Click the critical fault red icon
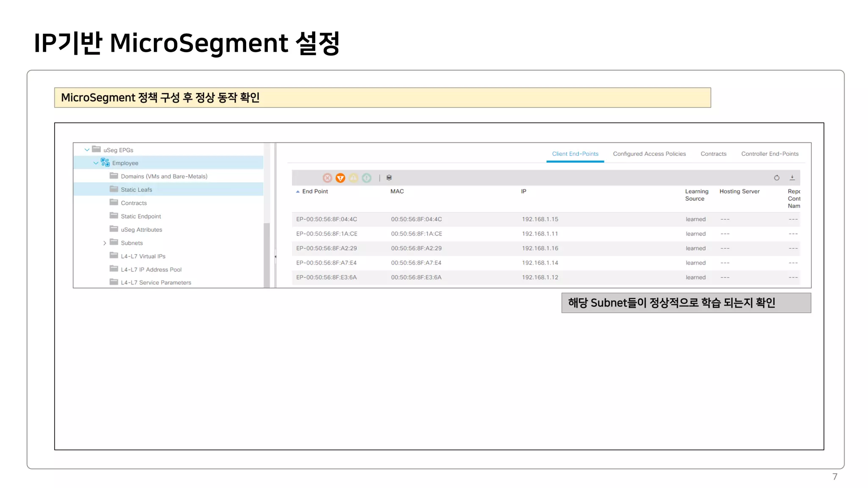The height and width of the screenshot is (488, 868). point(327,178)
